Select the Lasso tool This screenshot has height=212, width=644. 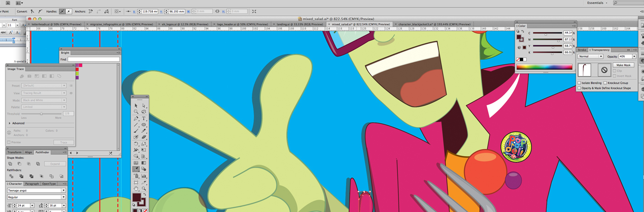[x=144, y=112]
